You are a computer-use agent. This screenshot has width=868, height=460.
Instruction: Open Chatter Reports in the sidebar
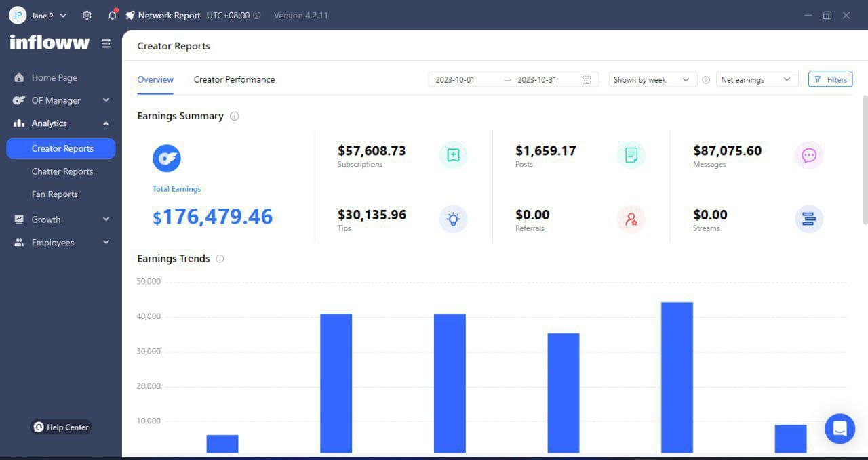tap(62, 171)
